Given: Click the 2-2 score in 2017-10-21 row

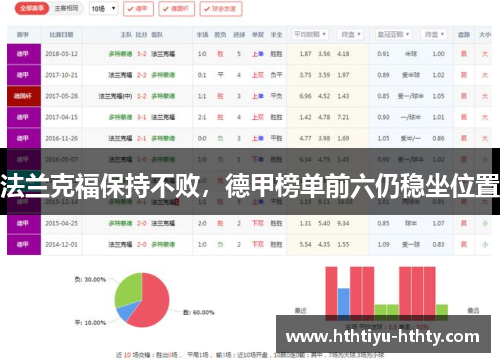Looking at the screenshot, I should click(x=142, y=75).
